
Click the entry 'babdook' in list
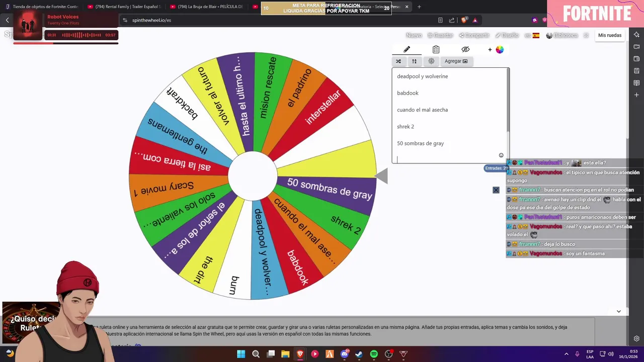click(408, 93)
